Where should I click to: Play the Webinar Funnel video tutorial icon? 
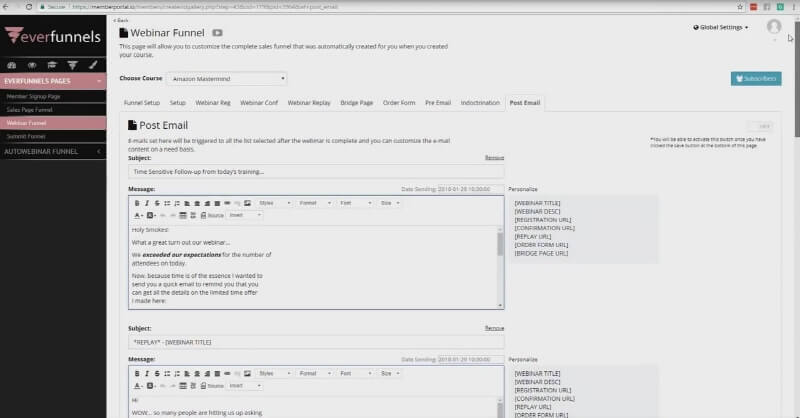[217, 33]
